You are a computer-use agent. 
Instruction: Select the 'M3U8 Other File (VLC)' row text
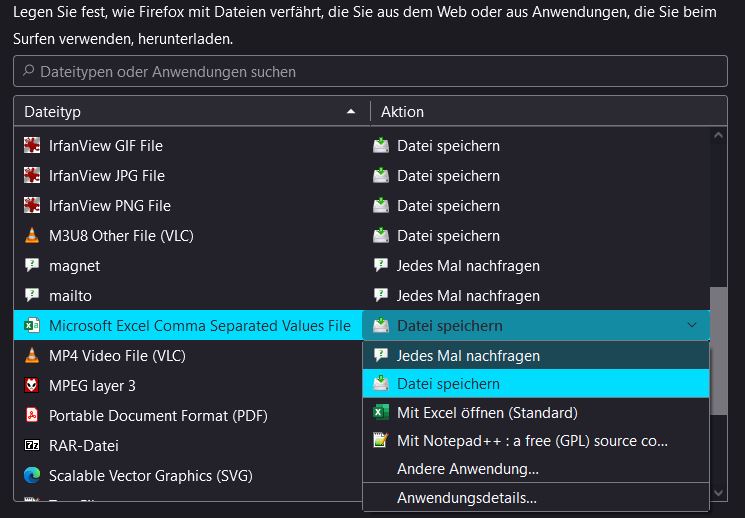click(121, 235)
